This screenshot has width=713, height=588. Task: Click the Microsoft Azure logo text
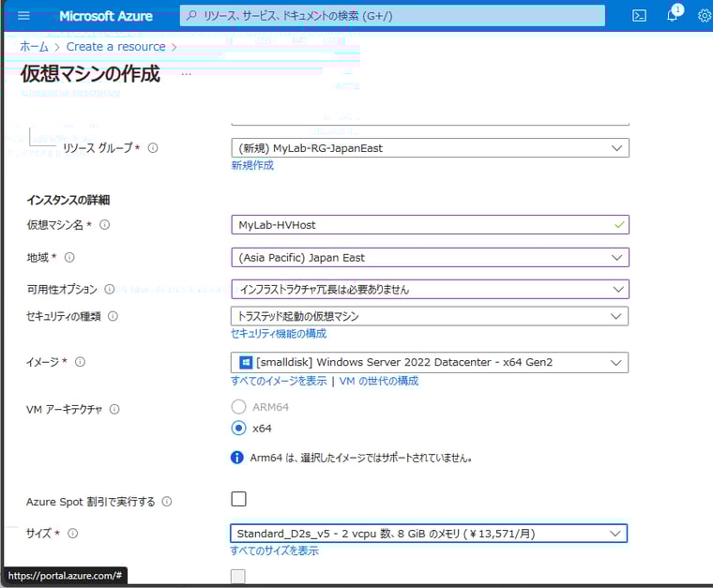pyautogui.click(x=106, y=16)
